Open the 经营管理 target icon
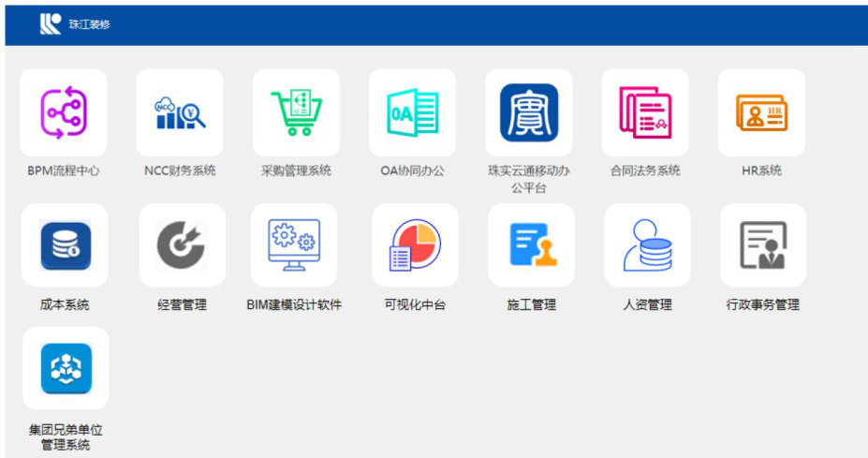 point(182,245)
